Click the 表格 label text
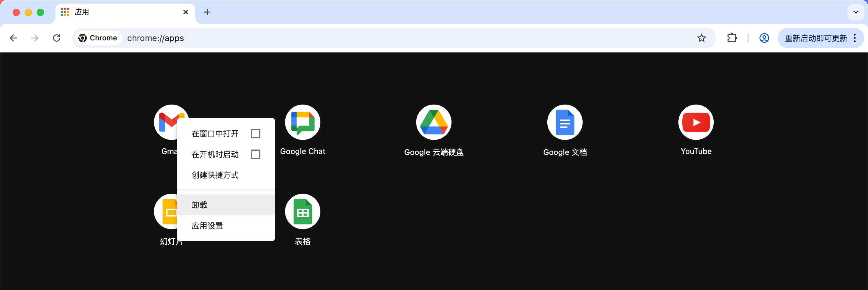868x290 pixels. [x=303, y=241]
